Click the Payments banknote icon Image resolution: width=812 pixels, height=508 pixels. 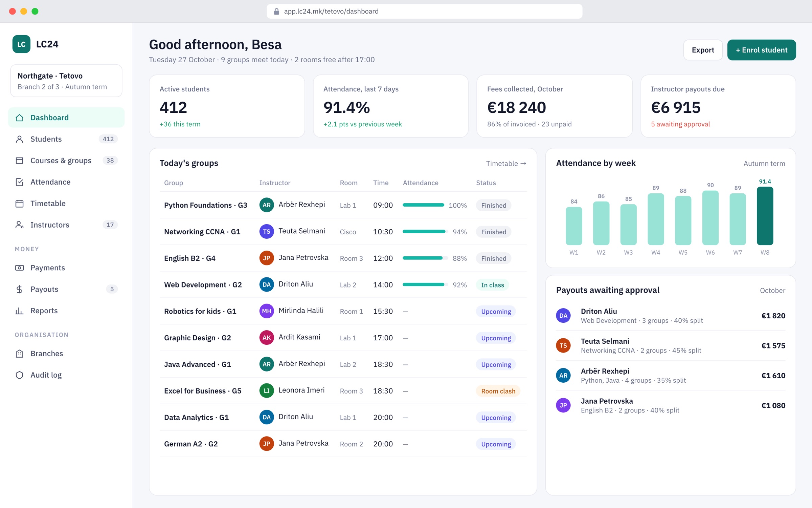(20, 268)
